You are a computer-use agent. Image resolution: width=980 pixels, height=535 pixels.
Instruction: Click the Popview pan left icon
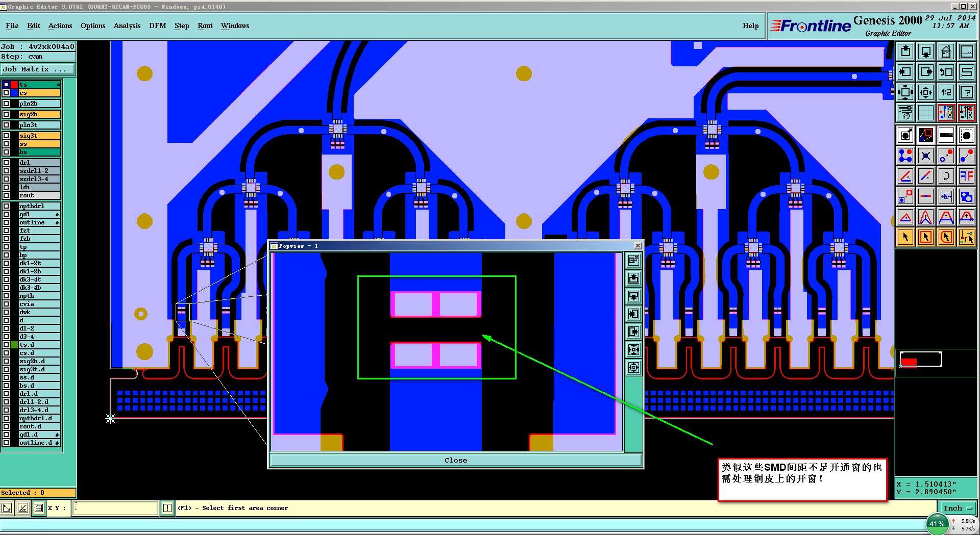[x=633, y=314]
